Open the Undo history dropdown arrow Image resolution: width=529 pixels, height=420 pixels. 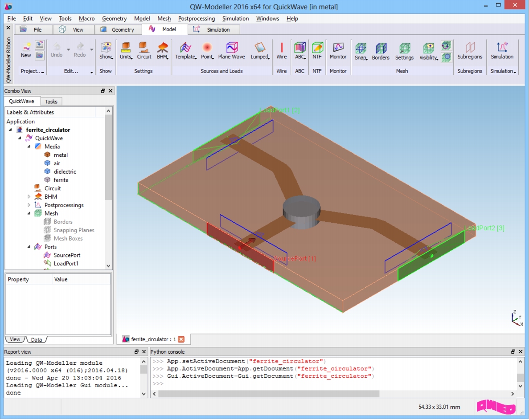point(69,49)
